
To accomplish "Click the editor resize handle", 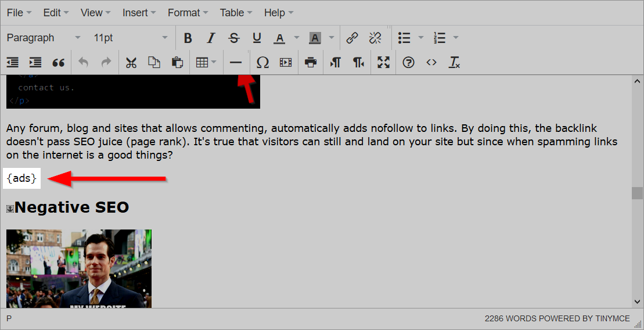I will point(637,324).
